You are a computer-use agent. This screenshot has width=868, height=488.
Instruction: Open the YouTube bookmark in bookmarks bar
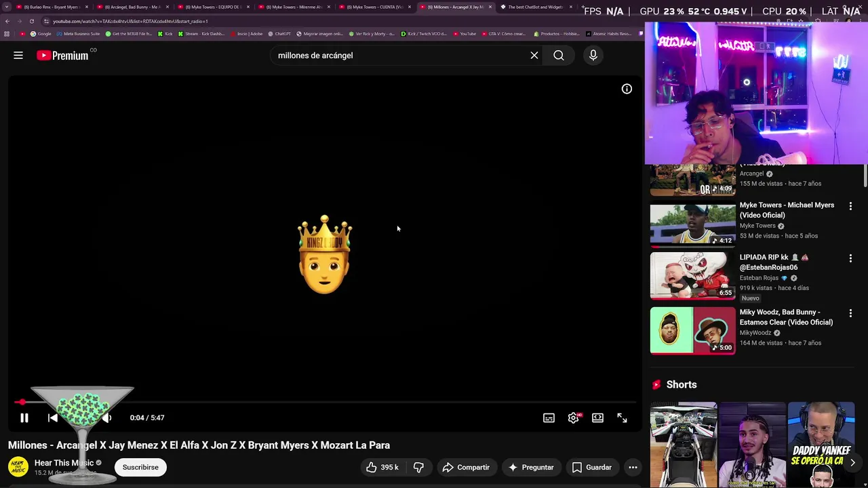pos(465,34)
